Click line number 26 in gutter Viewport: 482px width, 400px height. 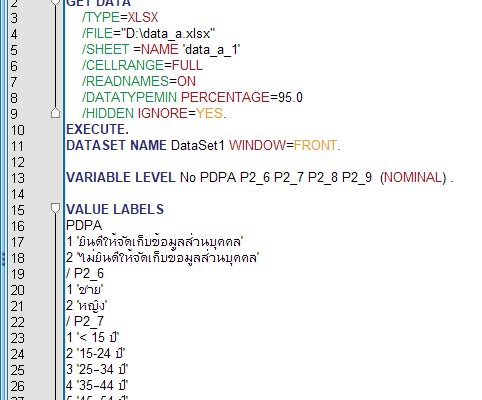click(x=18, y=386)
